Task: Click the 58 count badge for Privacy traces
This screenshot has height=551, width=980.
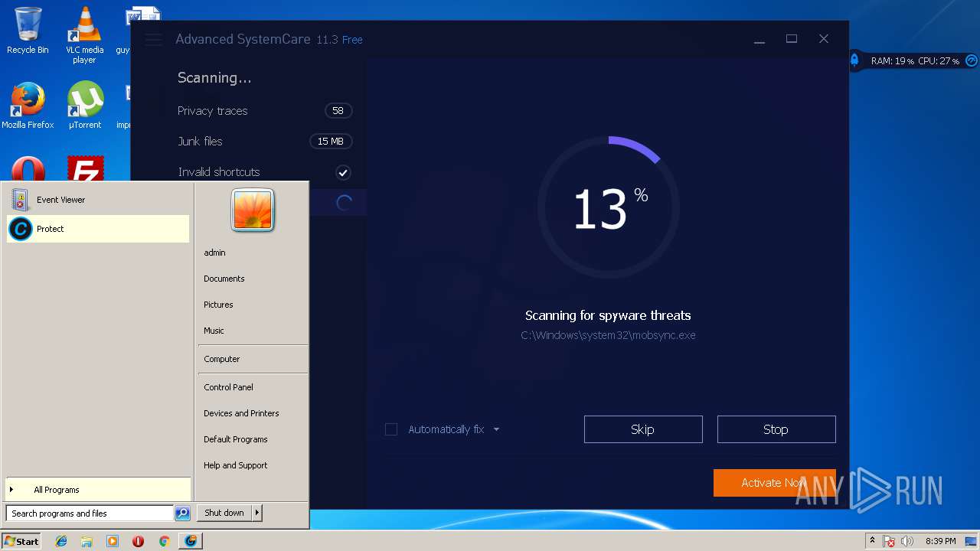Action: click(338, 111)
